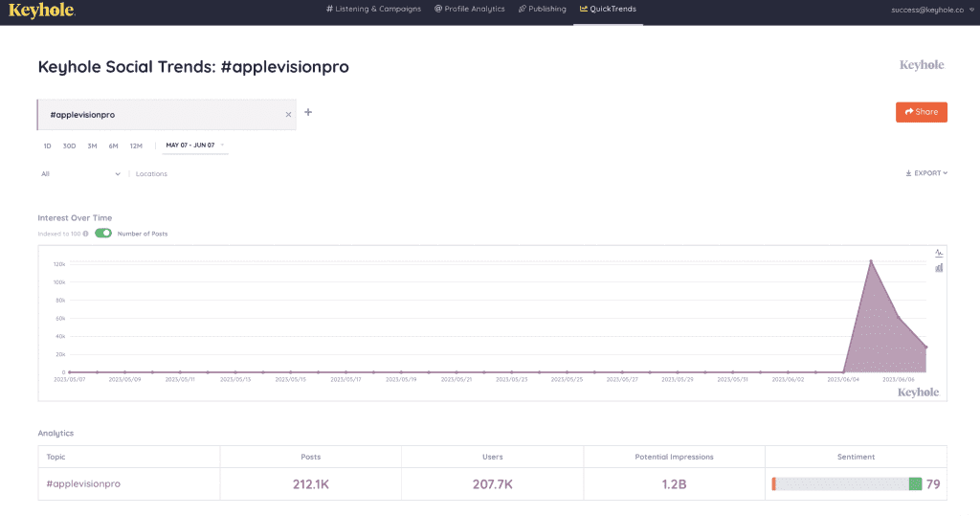Select 6M time range

113,146
